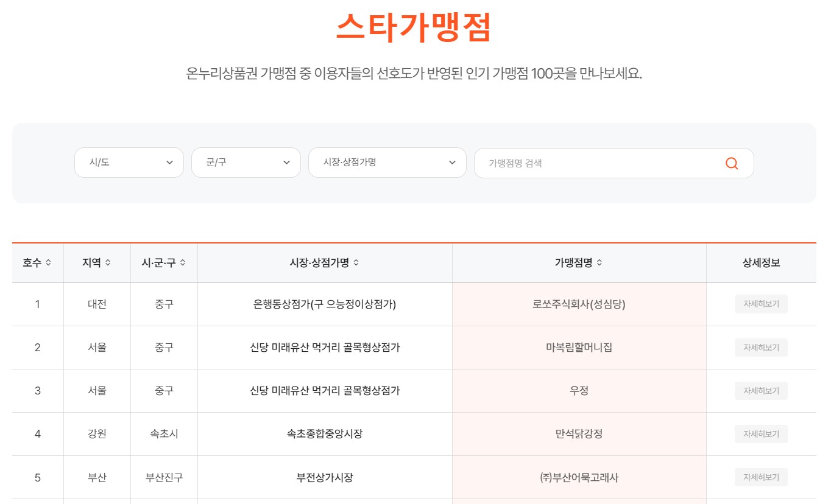Click 자세히보기 for 로쏘주식회사(성심당)
The height and width of the screenshot is (504, 831).
761,304
